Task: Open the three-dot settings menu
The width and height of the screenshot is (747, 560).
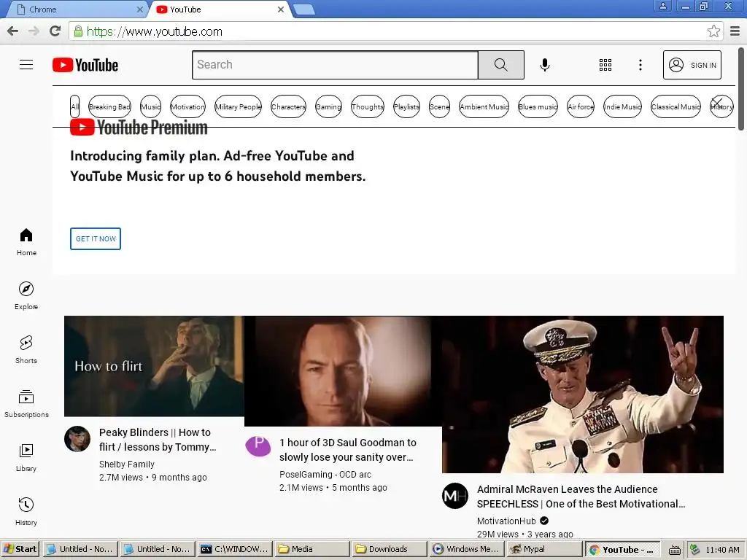Action: click(640, 65)
